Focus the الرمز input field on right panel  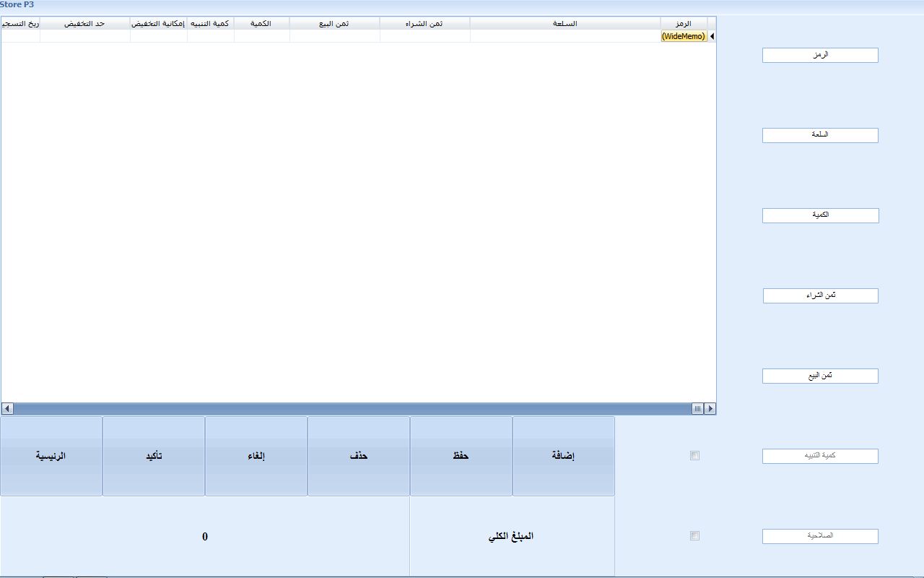[820, 55]
